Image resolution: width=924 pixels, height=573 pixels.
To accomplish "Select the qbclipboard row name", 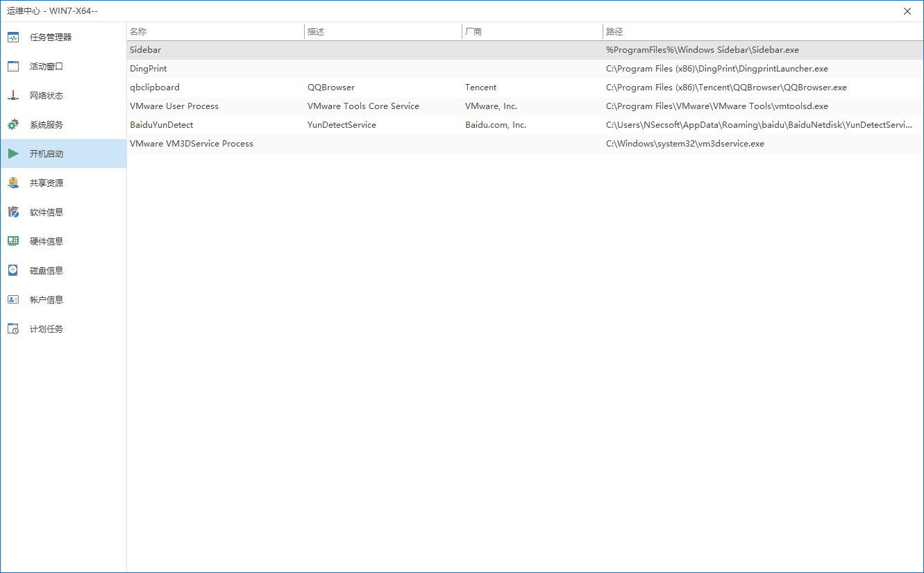I will pyautogui.click(x=155, y=88).
